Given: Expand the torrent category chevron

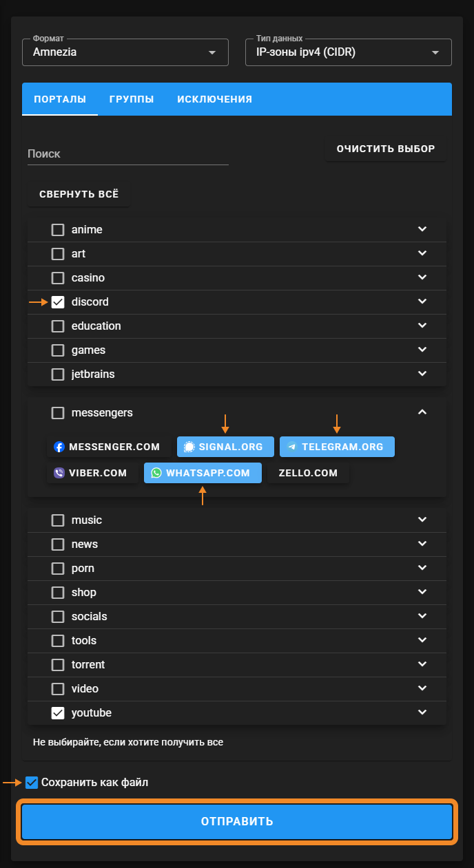Looking at the screenshot, I should pyautogui.click(x=422, y=664).
